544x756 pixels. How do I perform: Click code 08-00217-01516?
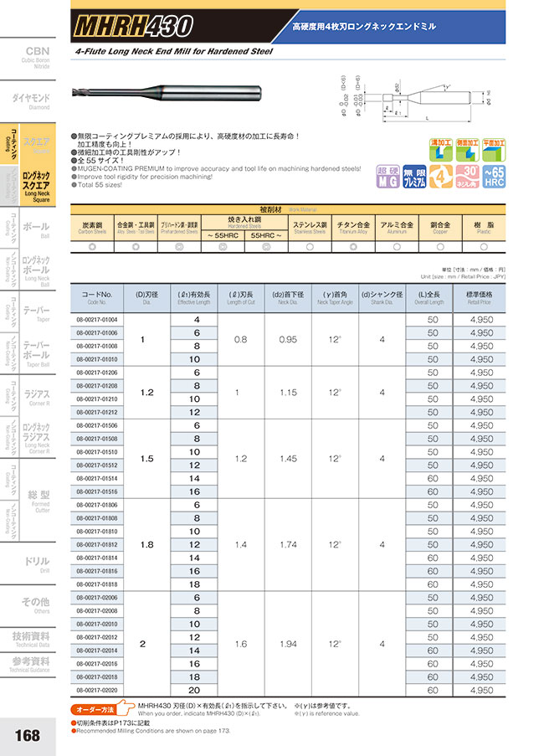[97, 491]
